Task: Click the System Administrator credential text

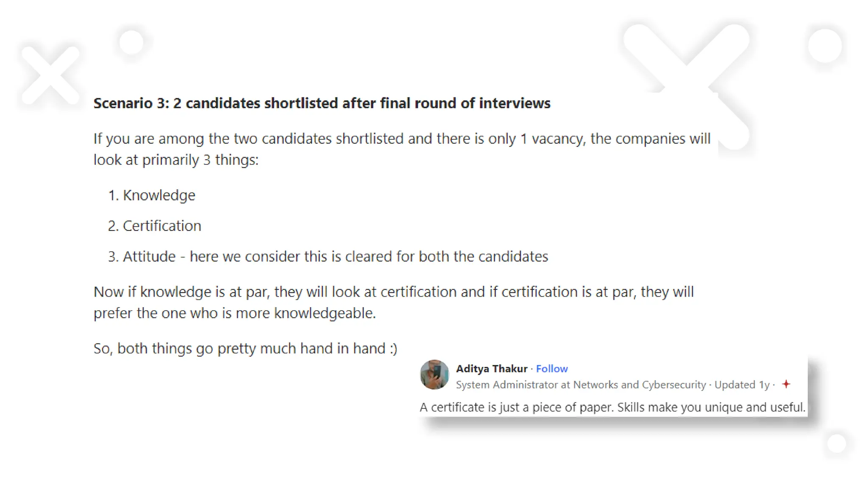Action: coord(581,385)
